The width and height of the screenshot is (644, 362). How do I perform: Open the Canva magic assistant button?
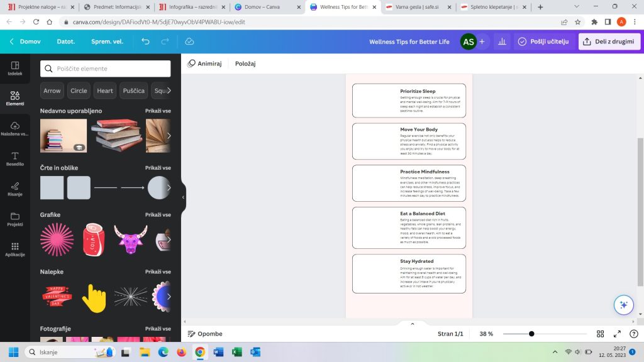623,305
